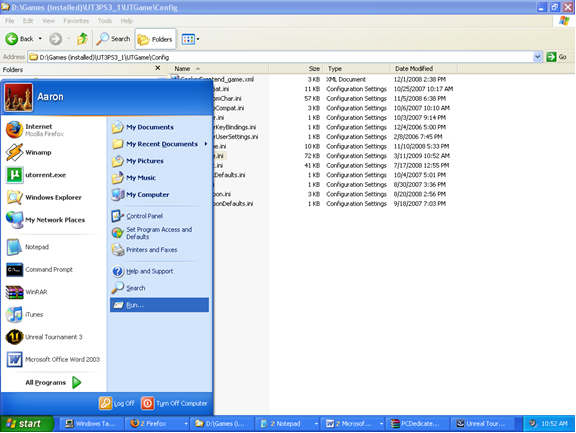The height and width of the screenshot is (433, 576).
Task: Open the My Music folder
Action: (x=134, y=178)
